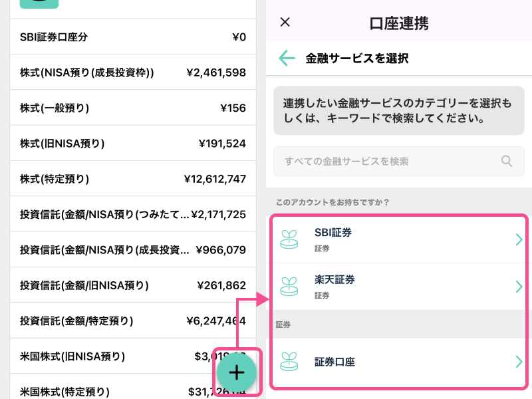Open 投資信託(金額/NISA預り(成長投資… row
This screenshot has width=532, height=399.
coord(133,250)
